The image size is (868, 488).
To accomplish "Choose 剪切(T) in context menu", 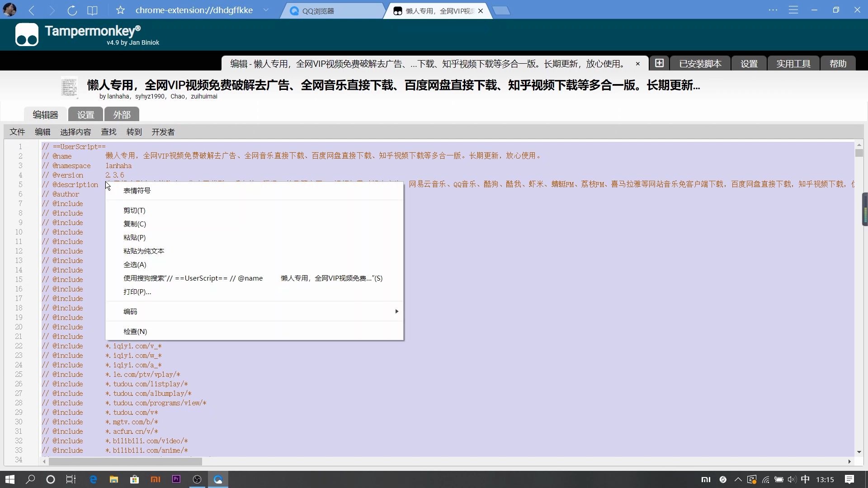I will coord(255,211).
